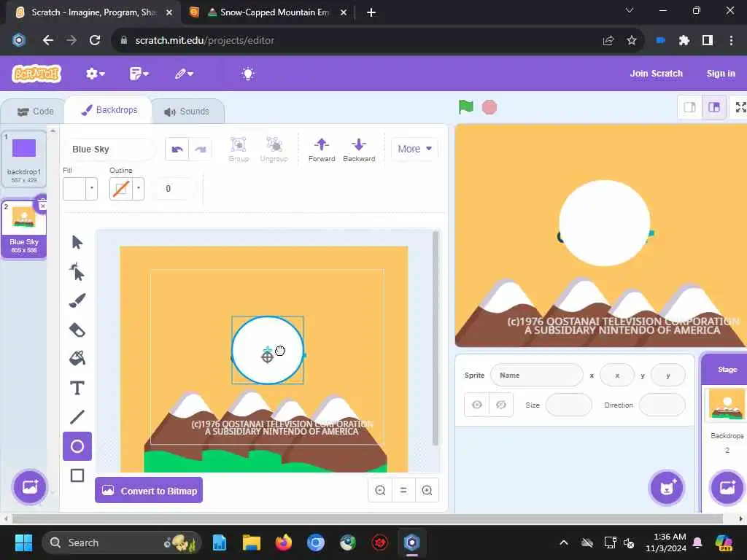Select backdrop1 thumbnail
Image resolution: width=747 pixels, height=560 pixels.
24,160
